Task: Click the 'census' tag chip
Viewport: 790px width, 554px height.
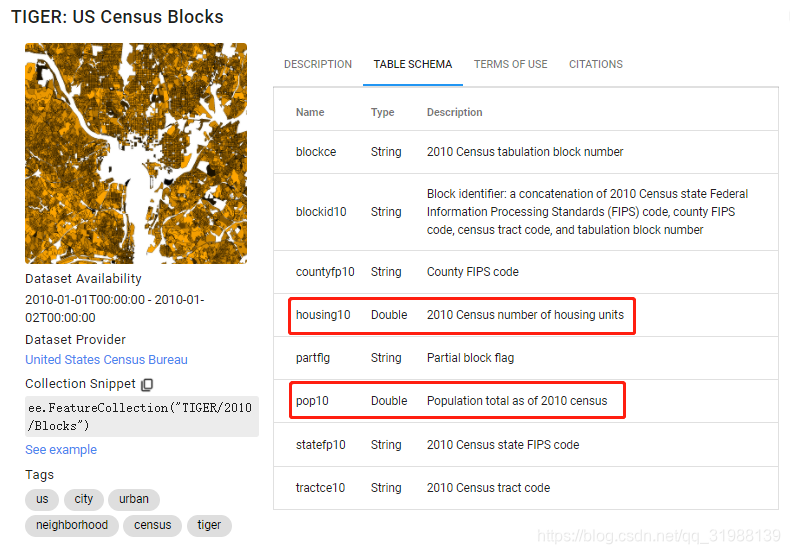Action: (153, 525)
